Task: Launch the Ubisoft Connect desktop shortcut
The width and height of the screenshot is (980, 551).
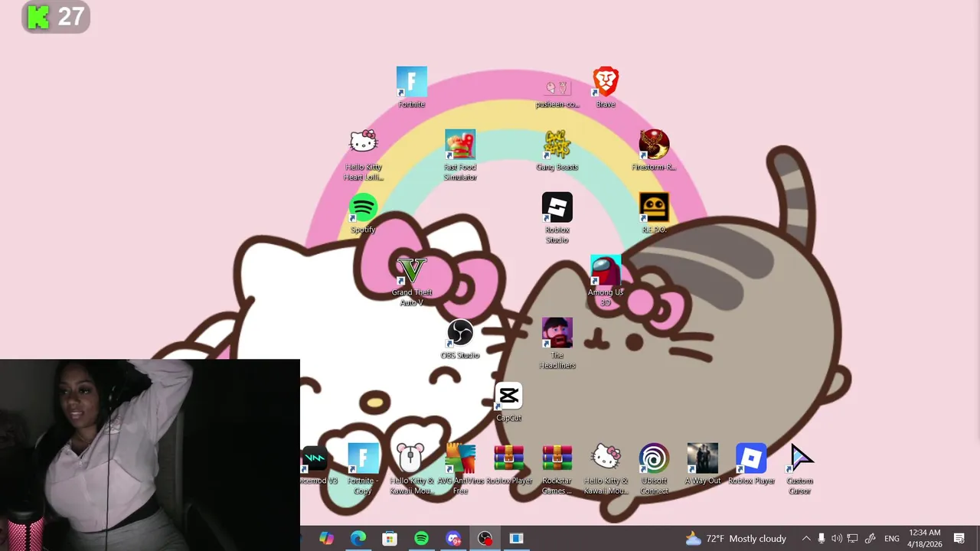Action: pos(653,469)
